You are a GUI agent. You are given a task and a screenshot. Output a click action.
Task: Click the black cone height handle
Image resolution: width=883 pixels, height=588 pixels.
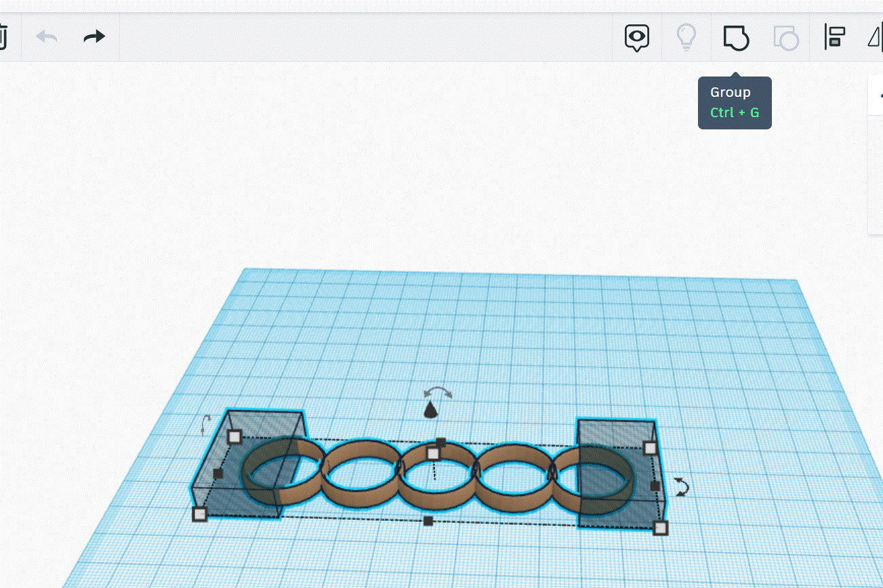(x=430, y=409)
